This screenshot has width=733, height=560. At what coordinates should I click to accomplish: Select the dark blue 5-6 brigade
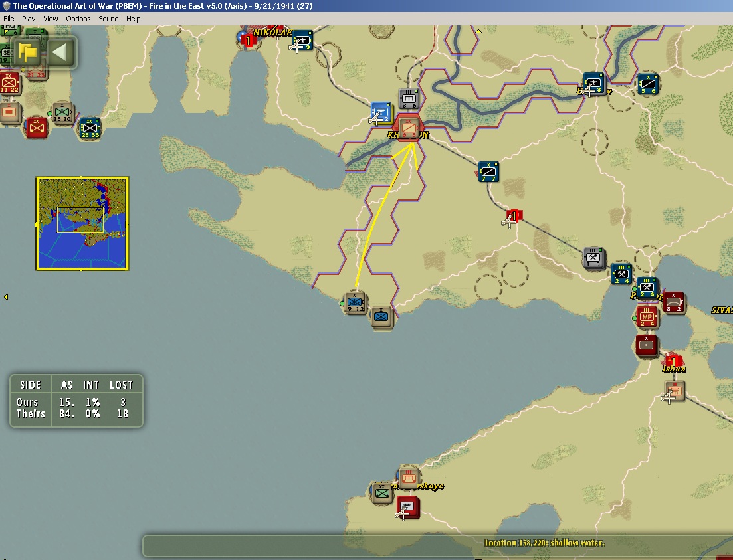click(647, 84)
